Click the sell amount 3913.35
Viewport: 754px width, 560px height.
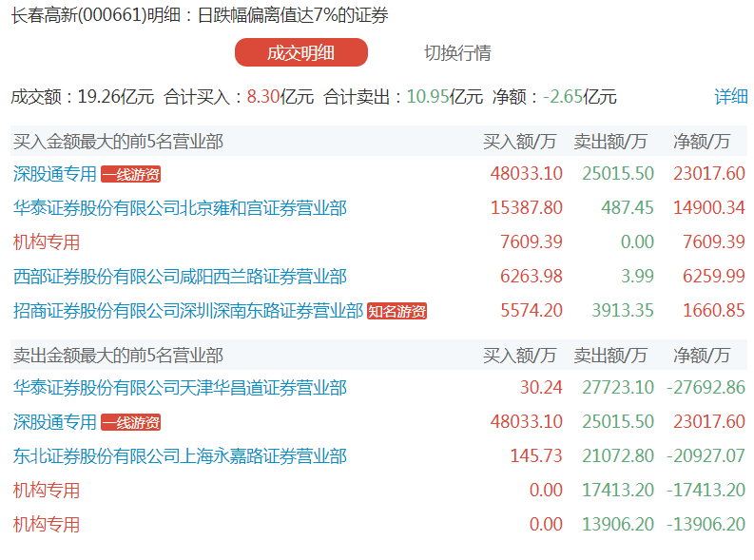(x=622, y=311)
